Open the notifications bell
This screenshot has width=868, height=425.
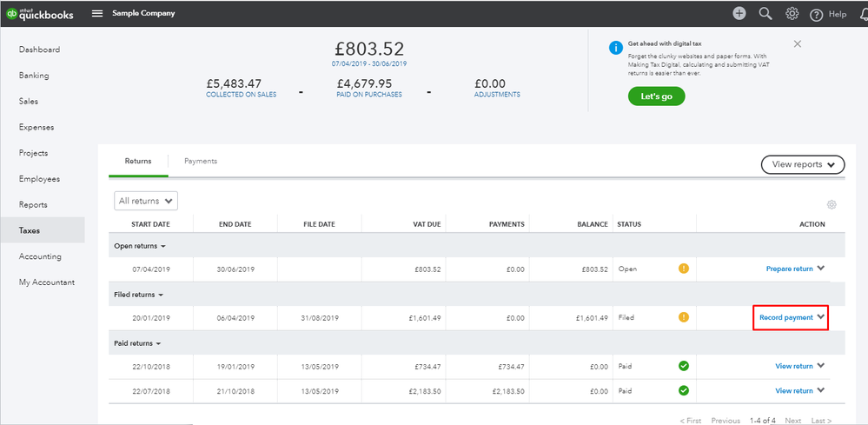pyautogui.click(x=861, y=14)
